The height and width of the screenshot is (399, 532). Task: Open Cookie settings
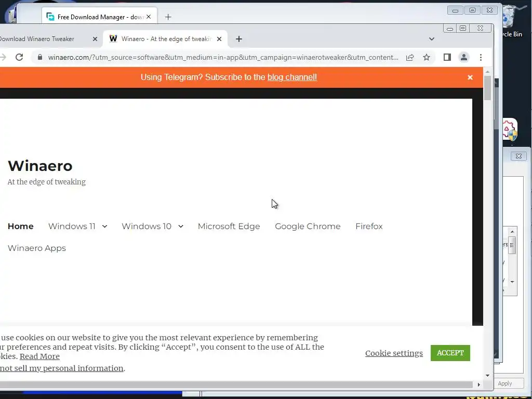pyautogui.click(x=394, y=353)
